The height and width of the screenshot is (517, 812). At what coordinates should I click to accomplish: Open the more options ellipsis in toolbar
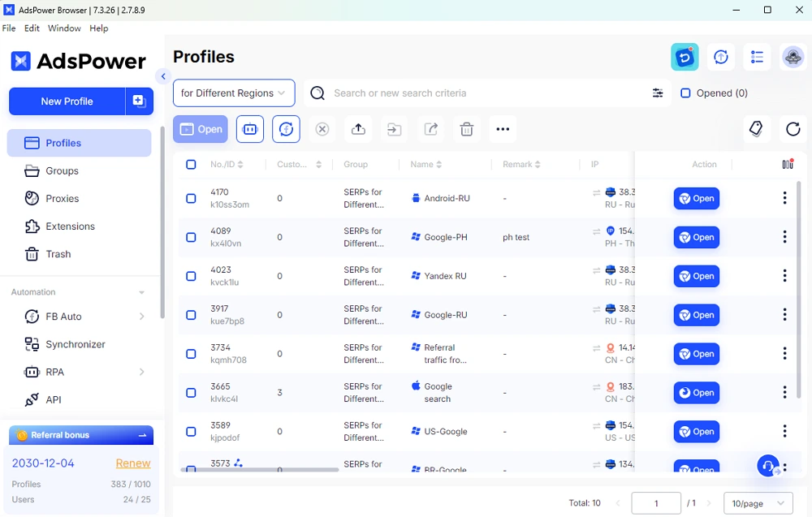pyautogui.click(x=503, y=129)
